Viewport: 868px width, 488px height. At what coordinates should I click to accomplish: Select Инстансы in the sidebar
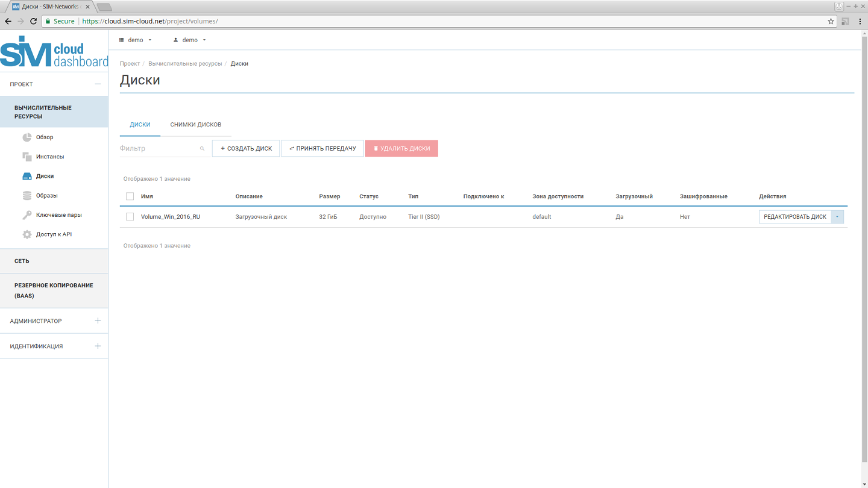(50, 157)
